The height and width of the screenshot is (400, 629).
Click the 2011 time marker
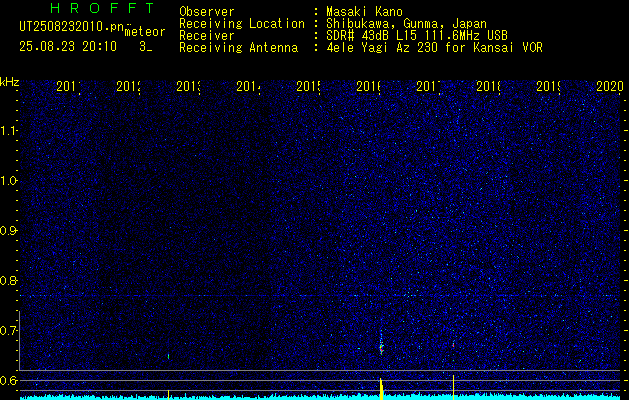click(68, 86)
